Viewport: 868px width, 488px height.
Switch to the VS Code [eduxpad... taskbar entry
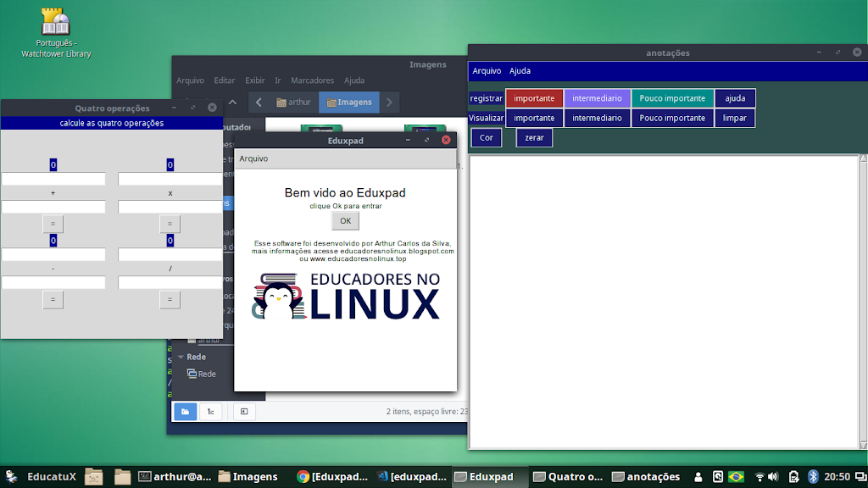click(412, 476)
